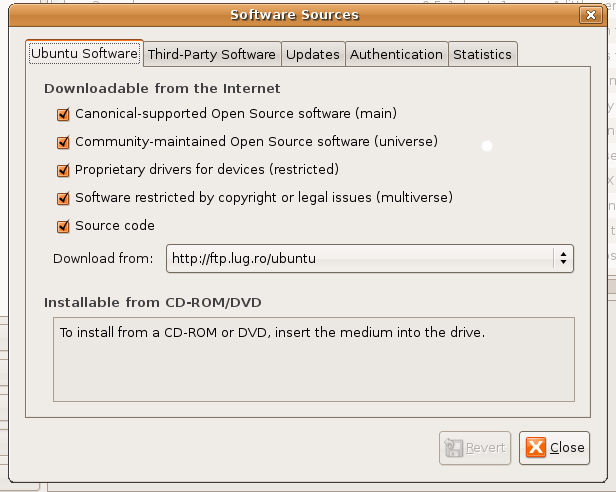The width and height of the screenshot is (616, 492).
Task: Click inside the CD-ROM/DVD sources list box
Action: click(314, 360)
